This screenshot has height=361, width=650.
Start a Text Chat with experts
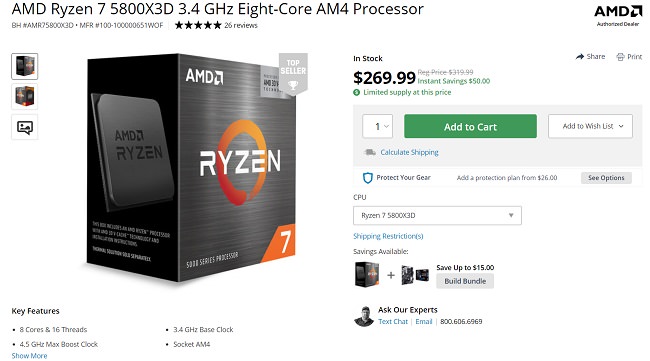click(393, 322)
